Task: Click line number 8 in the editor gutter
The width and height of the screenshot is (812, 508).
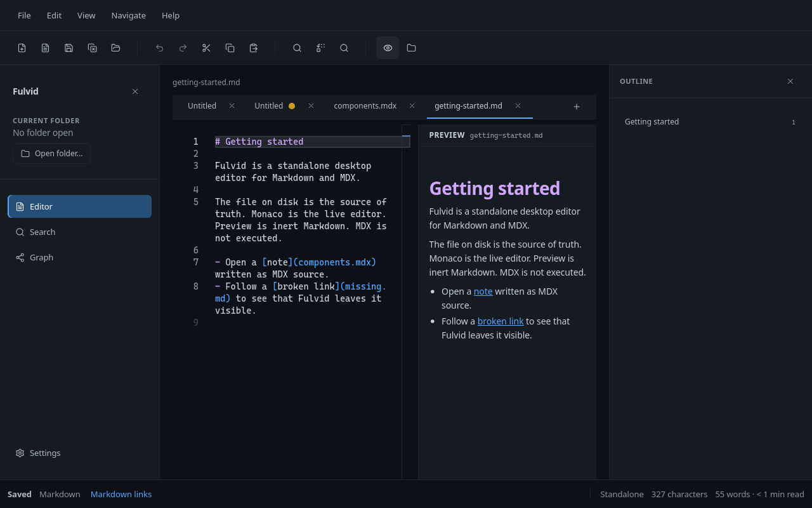Action: [196, 286]
